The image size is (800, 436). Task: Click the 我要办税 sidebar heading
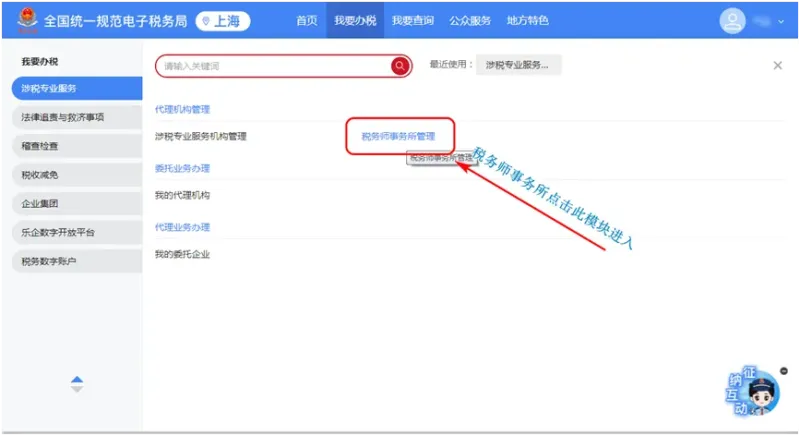pos(39,62)
